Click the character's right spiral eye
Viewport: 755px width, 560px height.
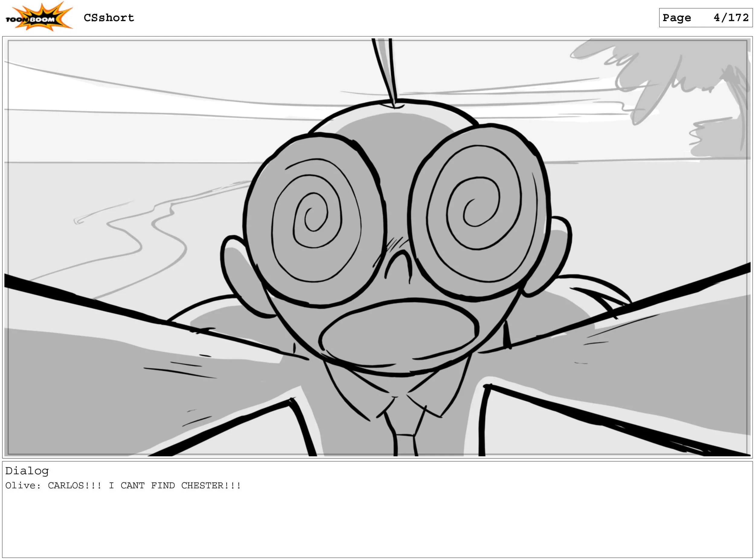click(479, 212)
